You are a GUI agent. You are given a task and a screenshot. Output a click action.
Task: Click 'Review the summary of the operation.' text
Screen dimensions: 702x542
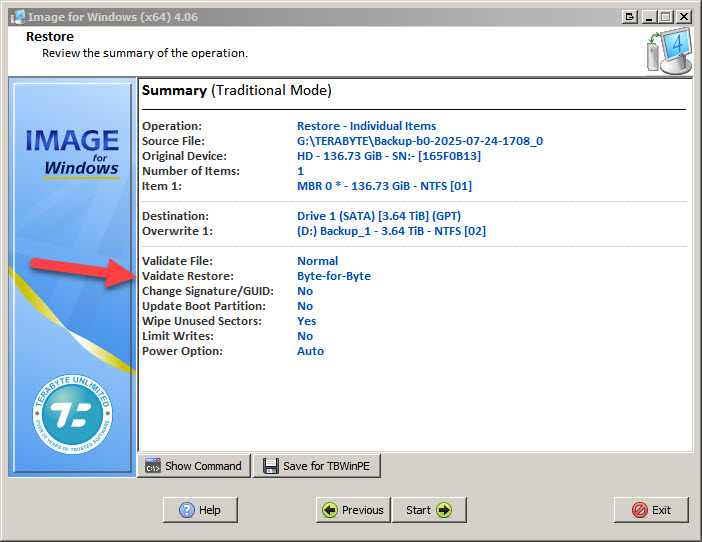tap(145, 53)
